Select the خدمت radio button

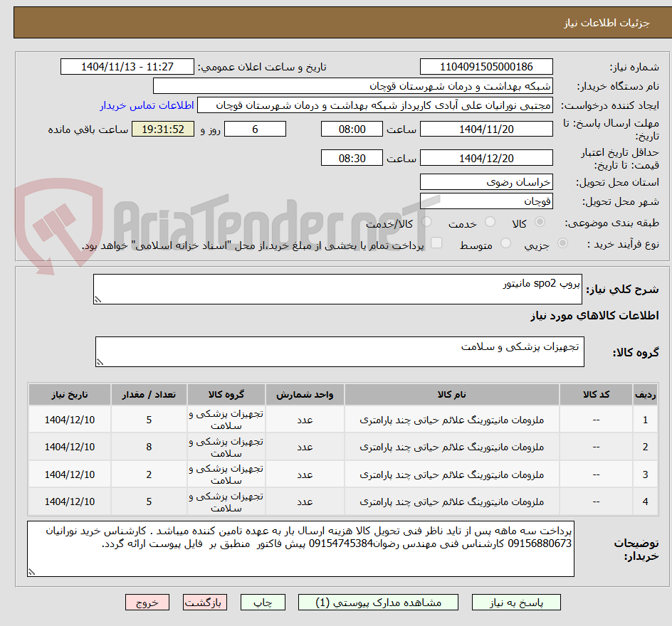click(x=490, y=222)
